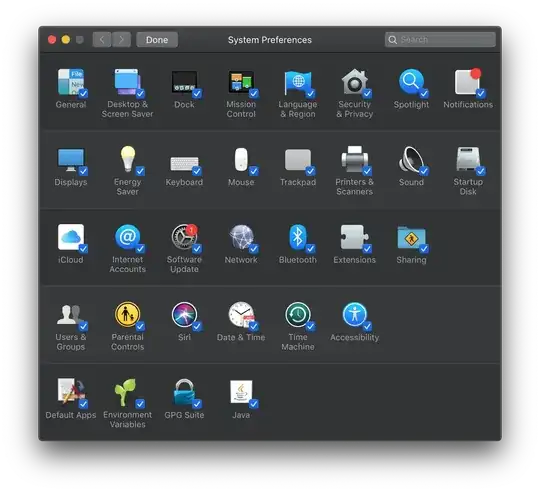Uncheck the Users & Groups checkbox
This screenshot has width=540, height=492.
pyautogui.click(x=83, y=326)
